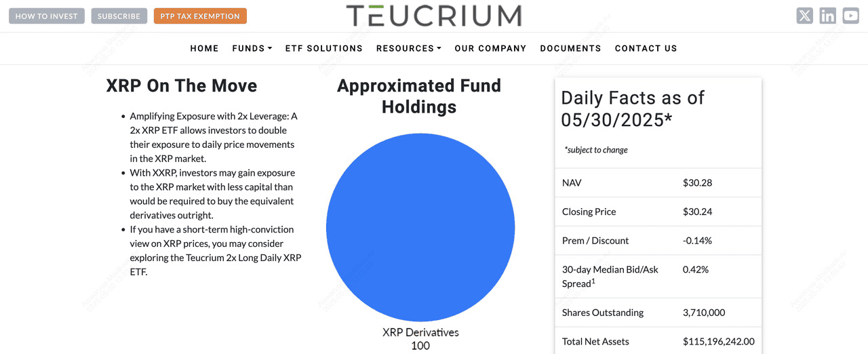
Task: Click the Bid/Ask Spread footnote superscript
Action: click(593, 280)
